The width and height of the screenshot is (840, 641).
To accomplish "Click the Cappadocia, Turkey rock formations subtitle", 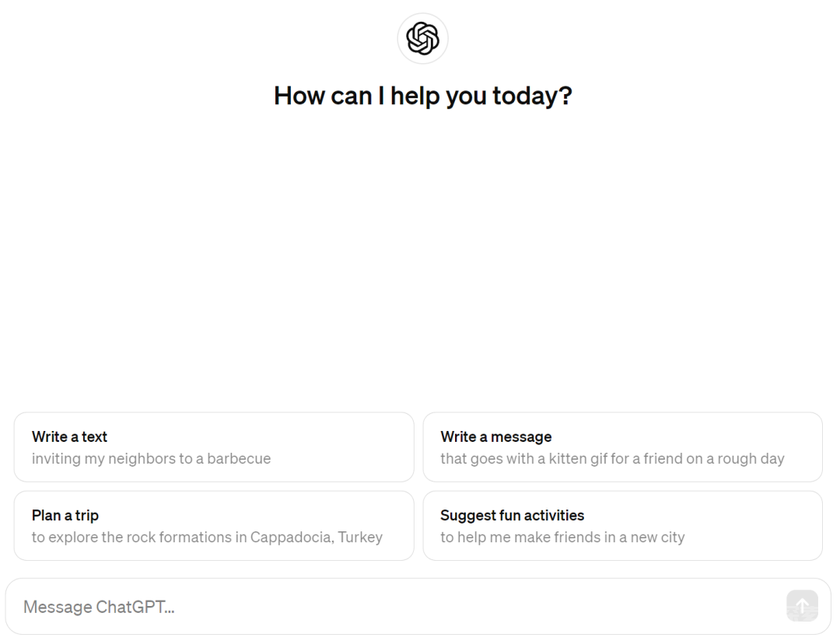I will coord(208,538).
